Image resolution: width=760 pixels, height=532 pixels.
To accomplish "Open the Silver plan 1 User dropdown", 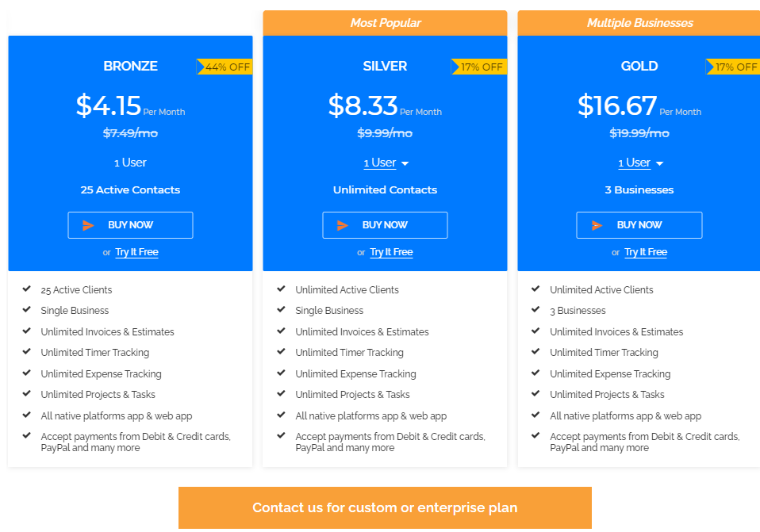I will tap(386, 163).
